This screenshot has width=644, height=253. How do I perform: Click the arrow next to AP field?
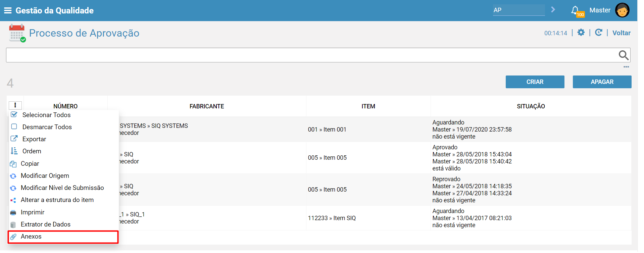point(553,10)
